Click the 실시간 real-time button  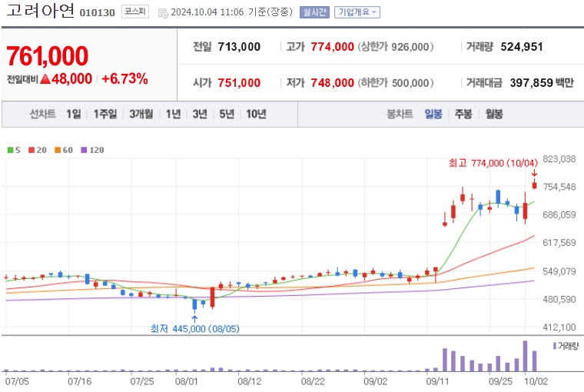click(314, 12)
